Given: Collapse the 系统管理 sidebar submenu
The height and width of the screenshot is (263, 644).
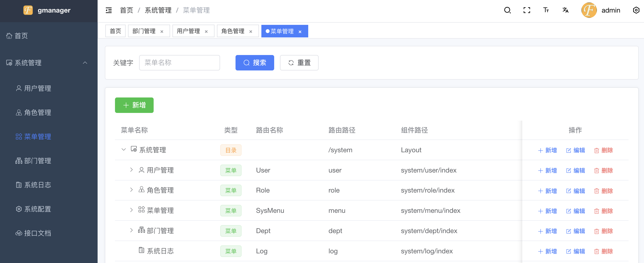Looking at the screenshot, I should tap(85, 63).
